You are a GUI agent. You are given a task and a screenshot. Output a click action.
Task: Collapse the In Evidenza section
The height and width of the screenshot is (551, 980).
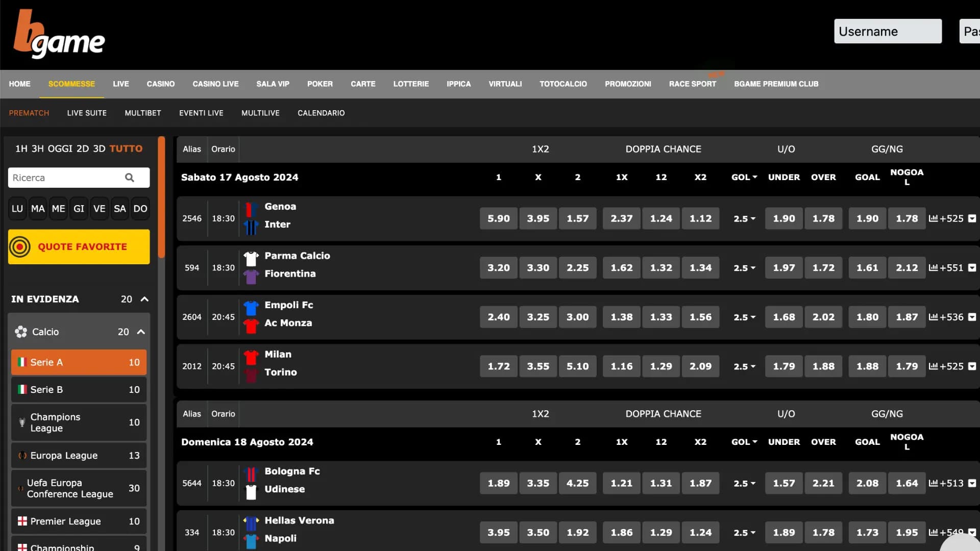tap(144, 299)
